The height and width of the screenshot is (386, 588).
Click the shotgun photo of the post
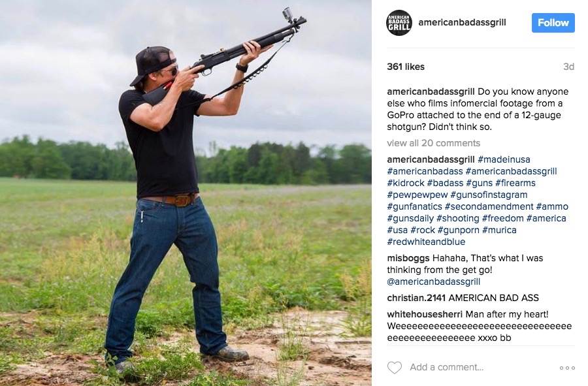[x=186, y=193]
